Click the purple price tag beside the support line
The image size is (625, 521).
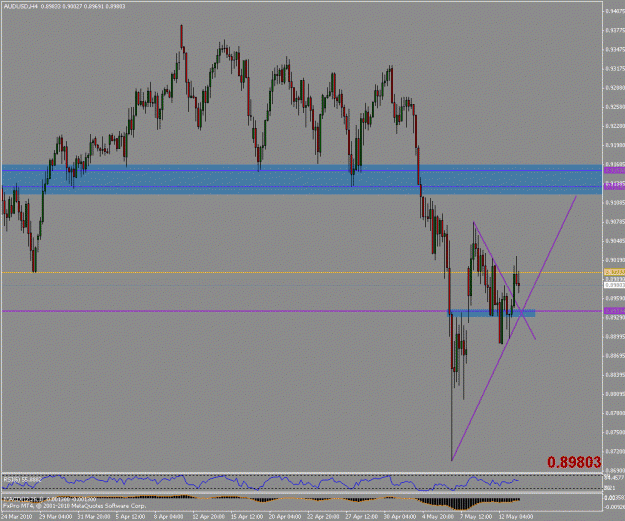tap(614, 311)
